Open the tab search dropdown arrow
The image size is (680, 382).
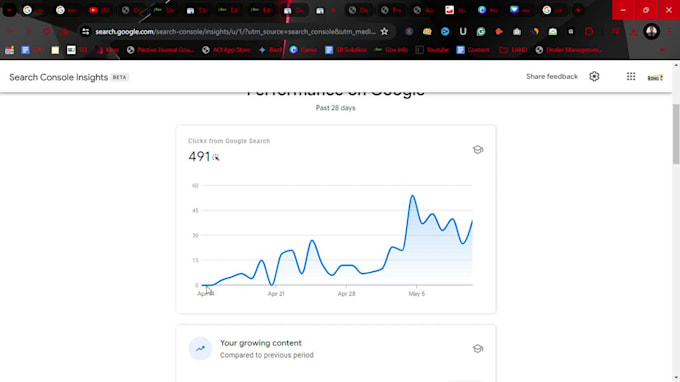tap(9, 10)
